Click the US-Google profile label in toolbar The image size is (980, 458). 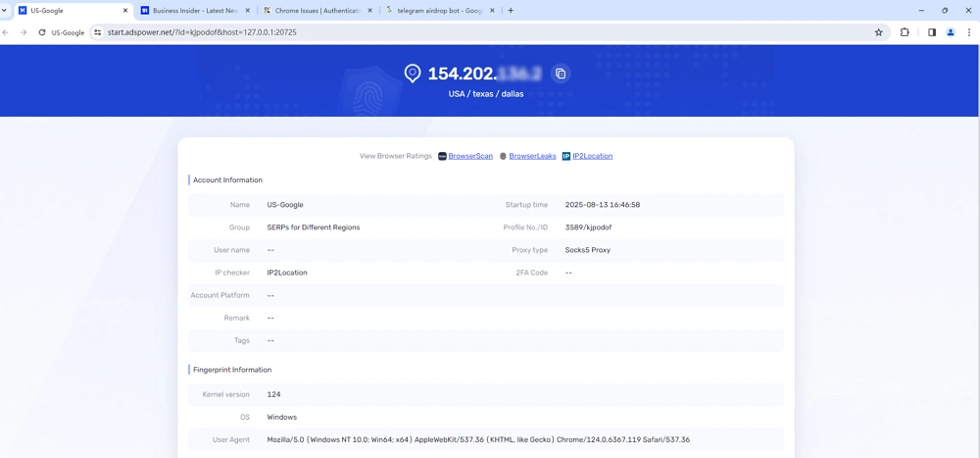point(69,32)
